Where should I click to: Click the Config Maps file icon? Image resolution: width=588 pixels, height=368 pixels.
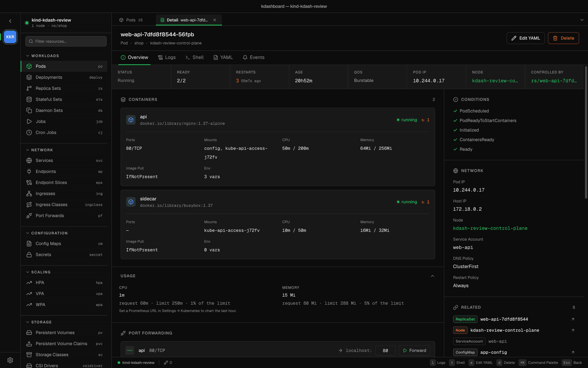pyautogui.click(x=29, y=244)
